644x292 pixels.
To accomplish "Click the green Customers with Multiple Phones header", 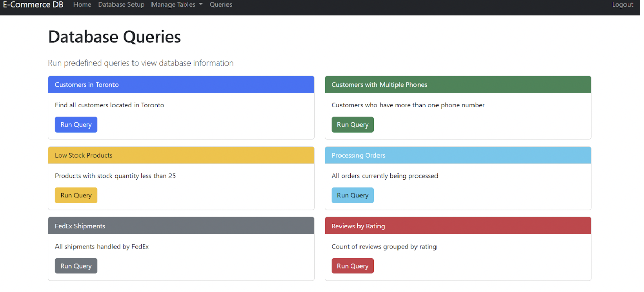I will tap(457, 85).
